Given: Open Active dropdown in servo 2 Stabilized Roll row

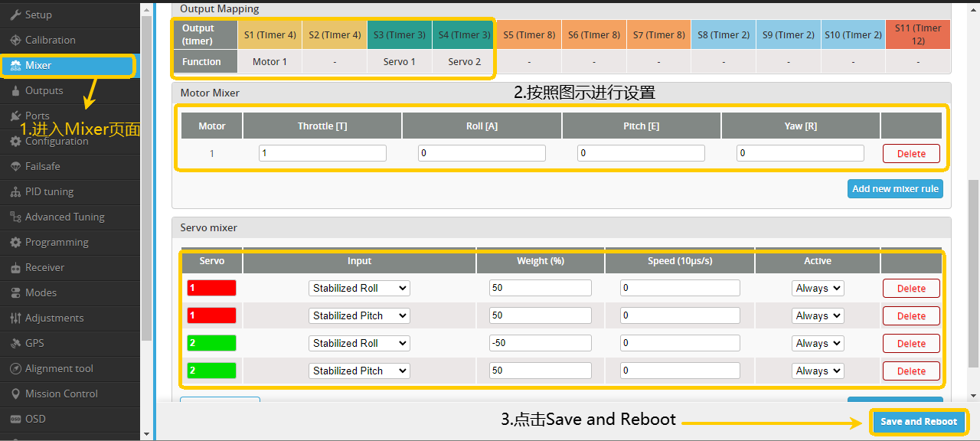Looking at the screenshot, I should pyautogui.click(x=818, y=343).
